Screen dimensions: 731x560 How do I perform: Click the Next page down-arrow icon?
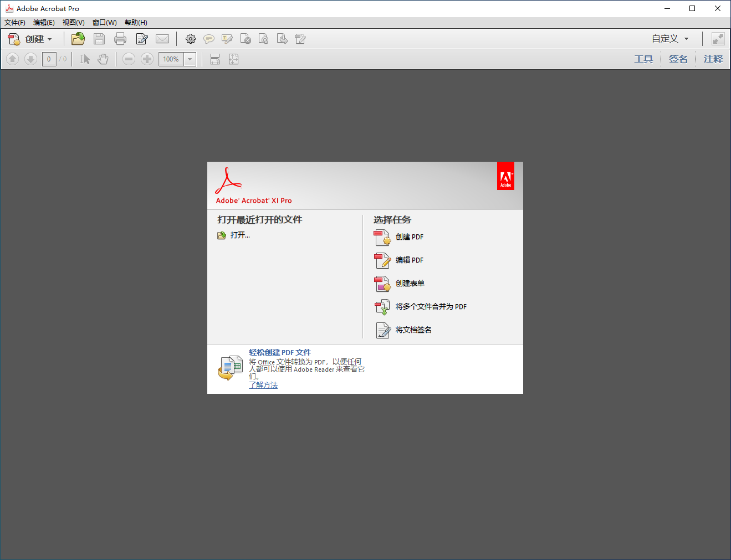30,59
